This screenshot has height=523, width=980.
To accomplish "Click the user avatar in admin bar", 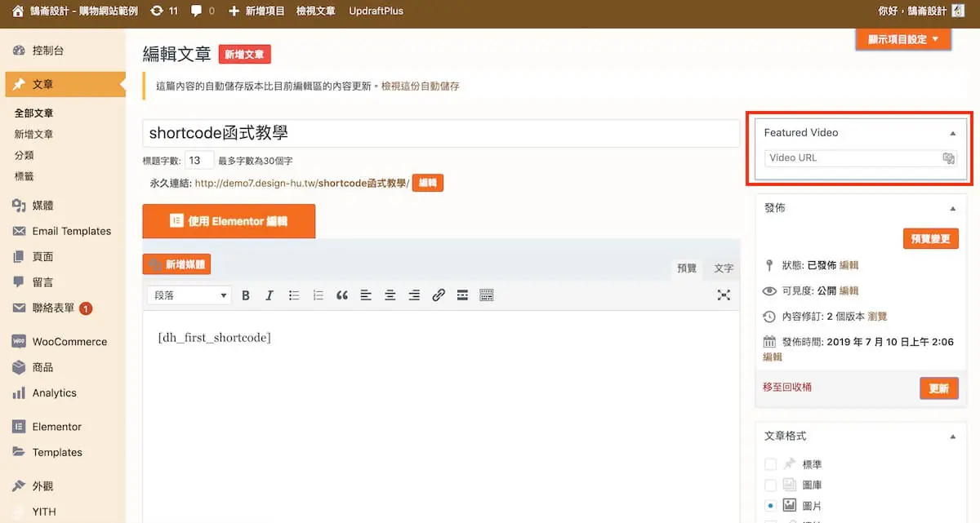I will click(x=960, y=11).
